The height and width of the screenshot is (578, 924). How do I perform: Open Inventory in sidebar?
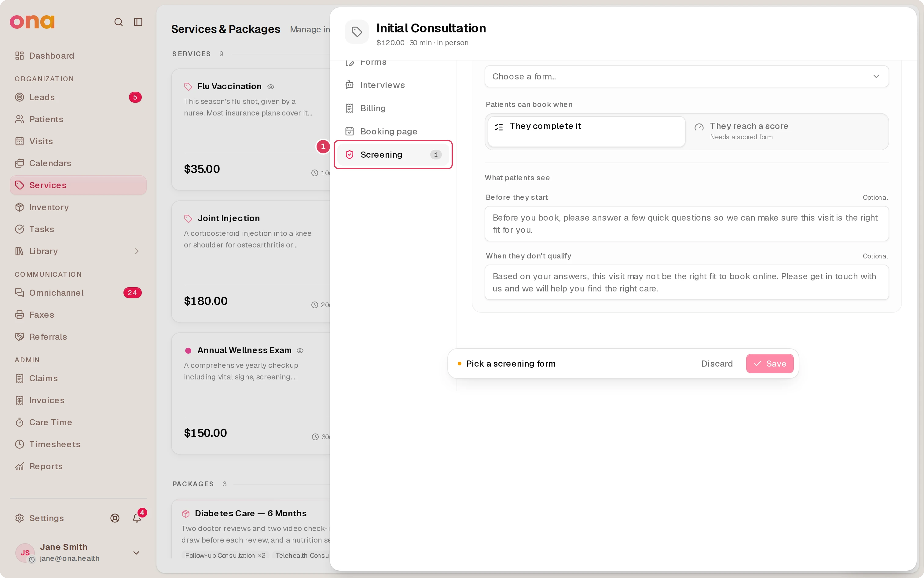point(78,207)
